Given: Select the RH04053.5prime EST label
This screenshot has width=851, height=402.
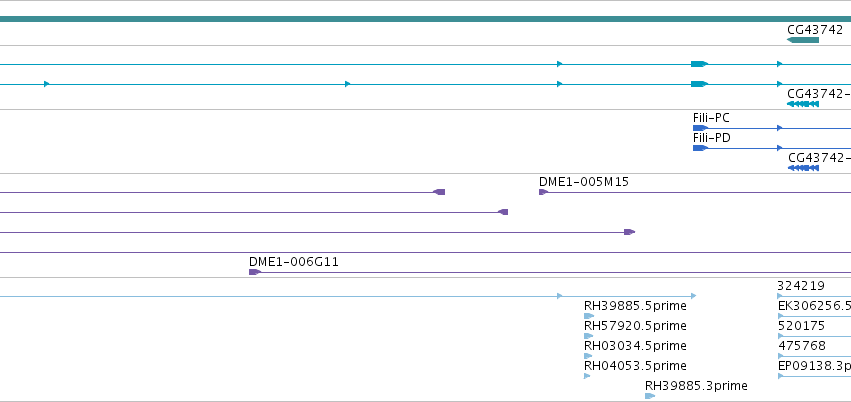Looking at the screenshot, I should [x=635, y=366].
